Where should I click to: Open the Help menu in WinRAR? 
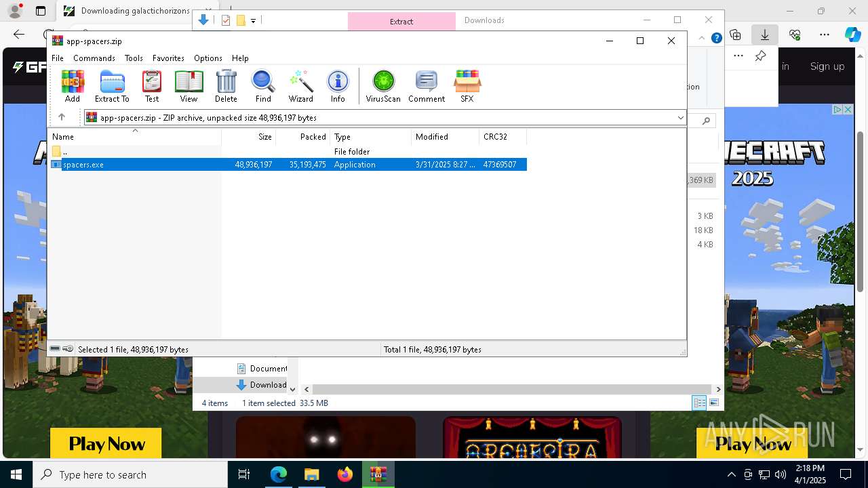tap(240, 58)
